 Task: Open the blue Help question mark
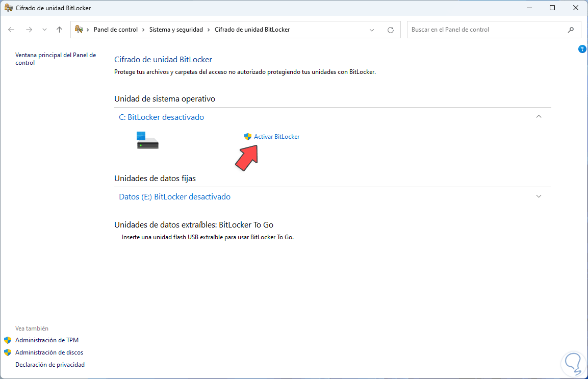(x=582, y=49)
